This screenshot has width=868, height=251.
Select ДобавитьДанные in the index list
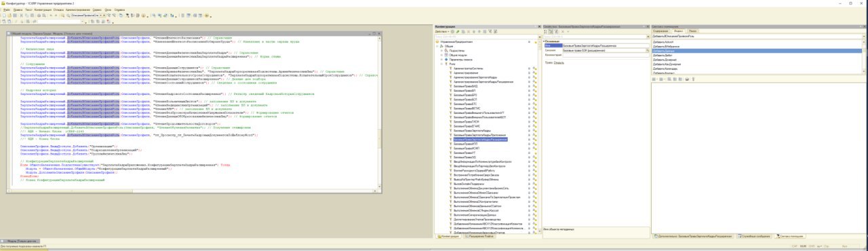pyautogui.click(x=756, y=50)
